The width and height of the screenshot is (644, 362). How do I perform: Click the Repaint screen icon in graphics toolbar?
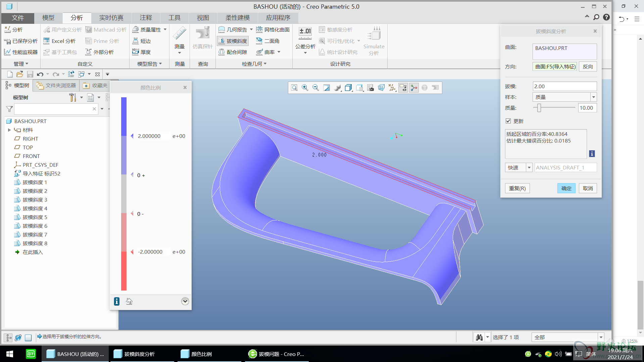pyautogui.click(x=327, y=88)
